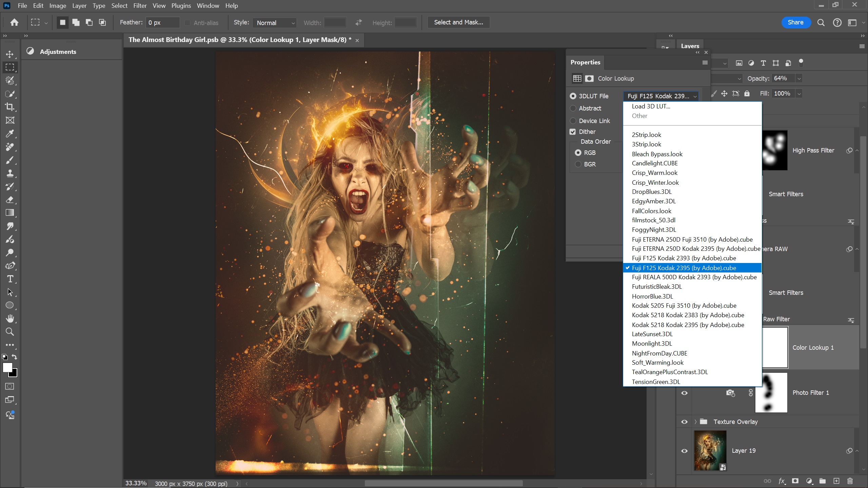Click the delete layer trash icon
Screen dimensions: 868x488
point(850,481)
